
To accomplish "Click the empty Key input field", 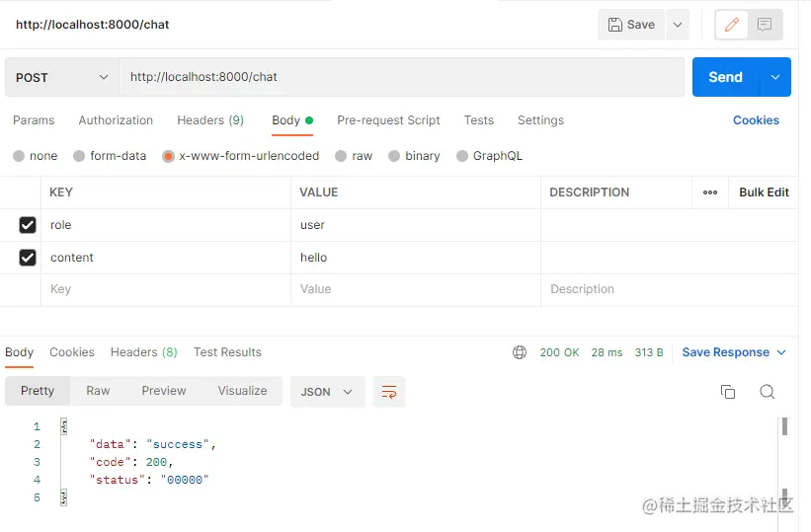I will coord(166,289).
